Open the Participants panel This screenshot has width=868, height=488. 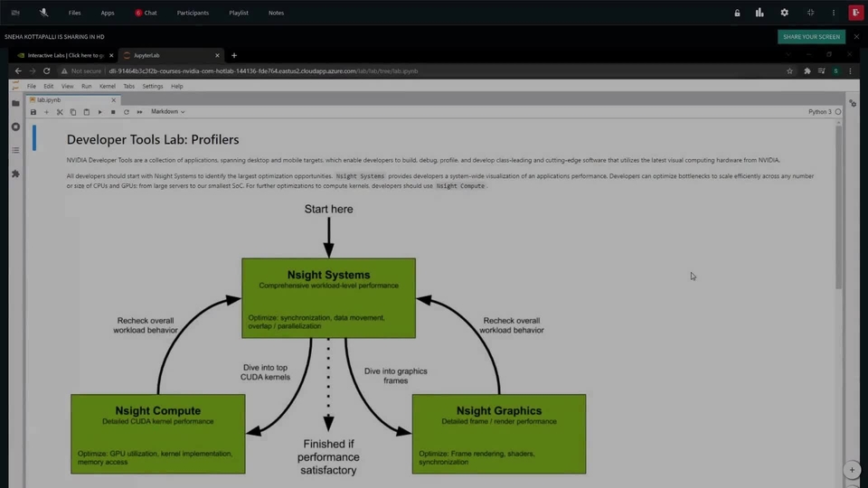pos(193,13)
